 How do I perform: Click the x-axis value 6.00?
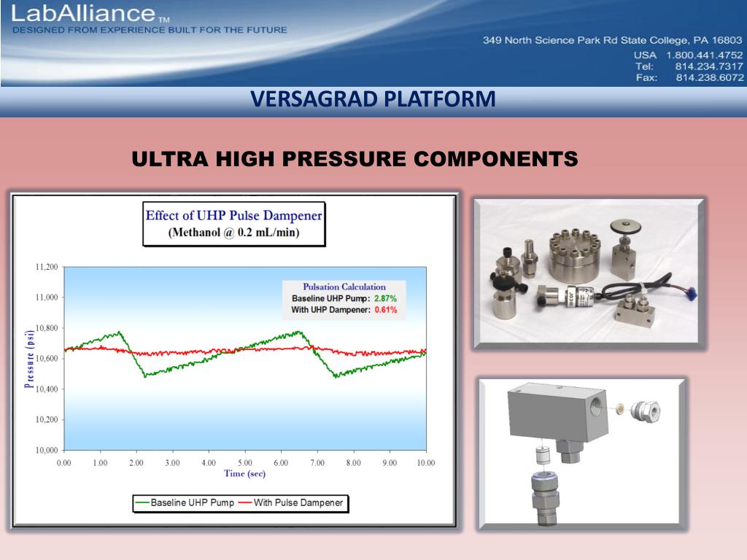click(x=281, y=463)
